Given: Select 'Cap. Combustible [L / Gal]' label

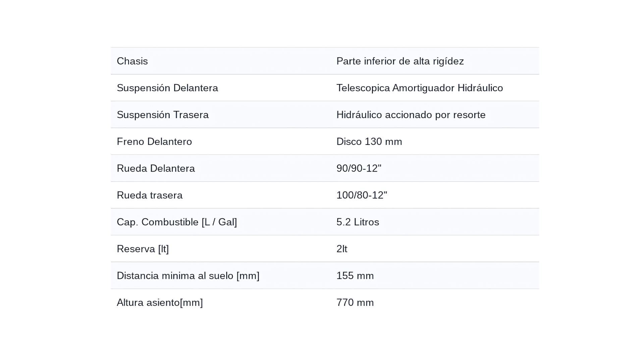Looking at the screenshot, I should pos(177,222).
